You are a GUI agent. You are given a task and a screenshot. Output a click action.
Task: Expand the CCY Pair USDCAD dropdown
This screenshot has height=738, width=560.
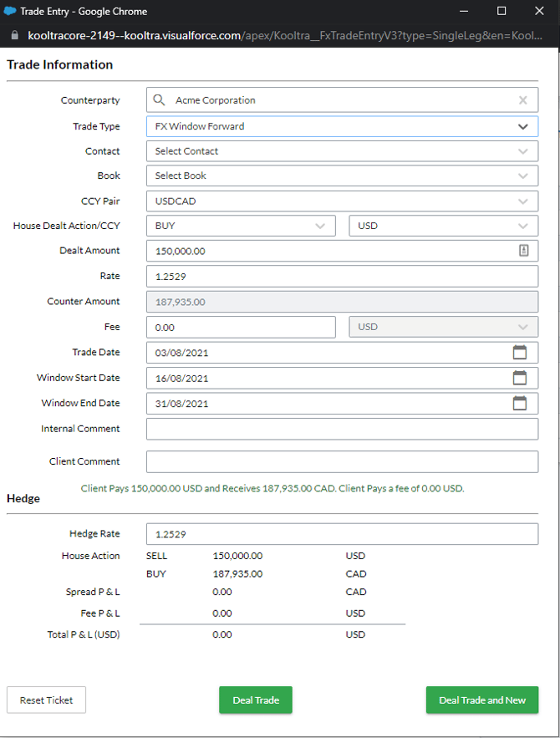coord(342,201)
